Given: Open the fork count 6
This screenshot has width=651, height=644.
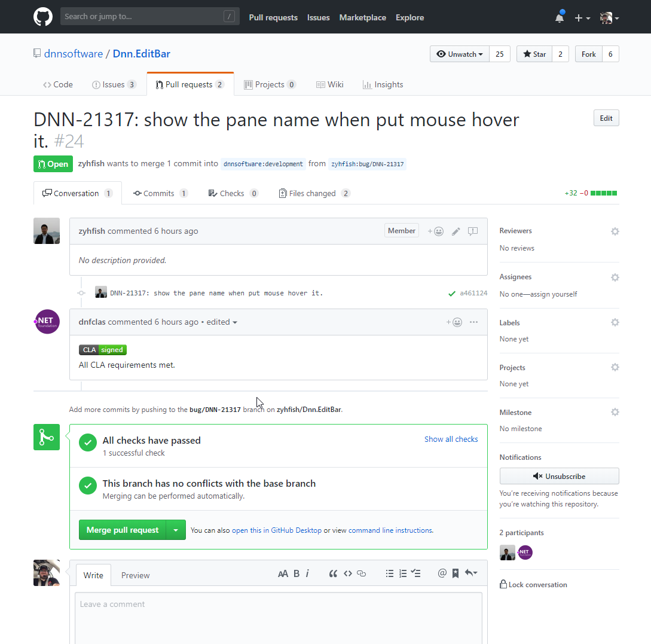Looking at the screenshot, I should [610, 54].
